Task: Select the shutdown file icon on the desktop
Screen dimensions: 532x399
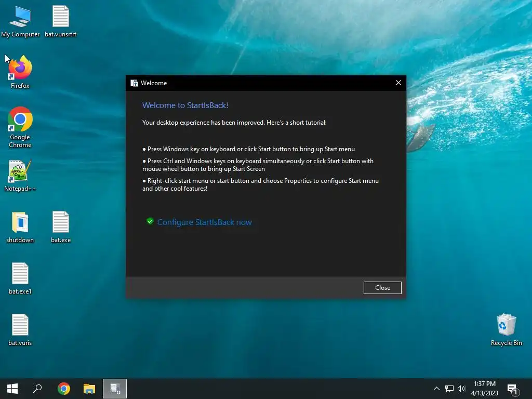Action: (20, 228)
